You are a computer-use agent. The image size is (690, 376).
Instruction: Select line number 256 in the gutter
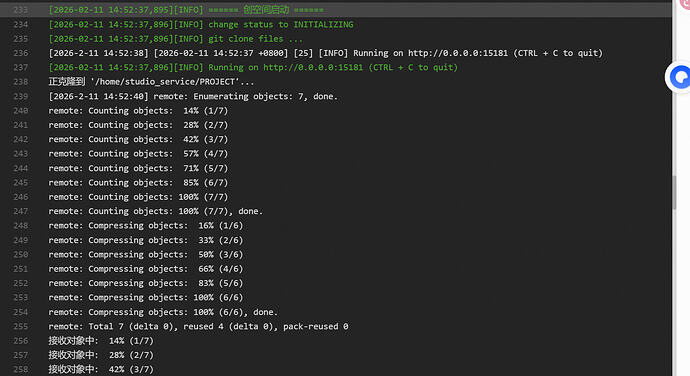click(21, 341)
